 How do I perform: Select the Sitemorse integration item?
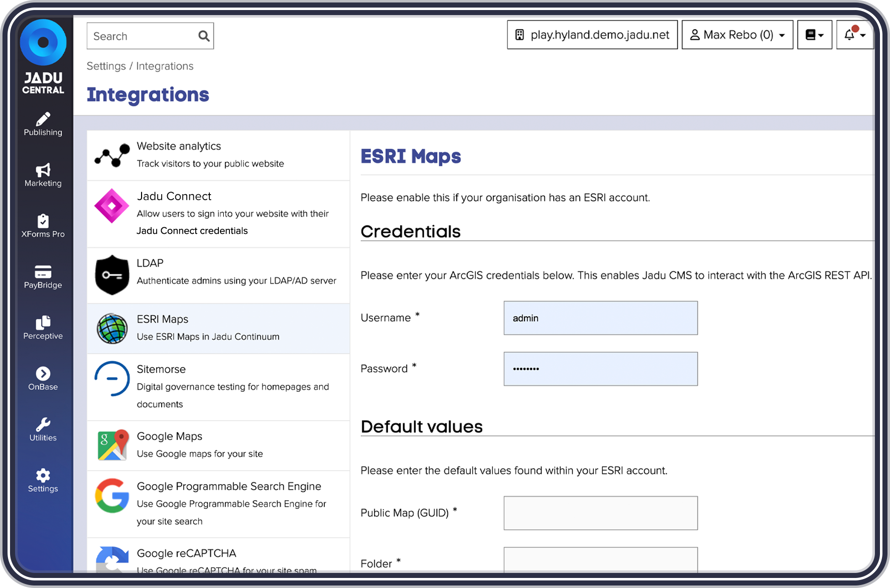pos(218,387)
